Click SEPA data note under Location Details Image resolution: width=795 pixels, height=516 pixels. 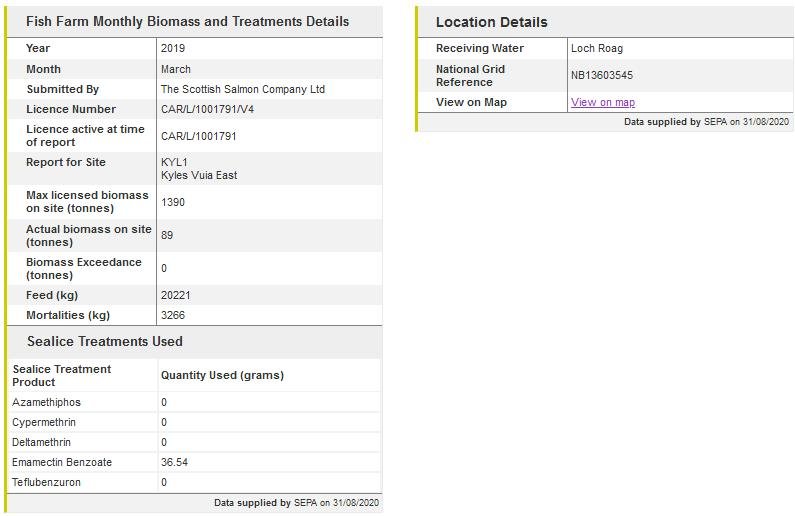(706, 121)
